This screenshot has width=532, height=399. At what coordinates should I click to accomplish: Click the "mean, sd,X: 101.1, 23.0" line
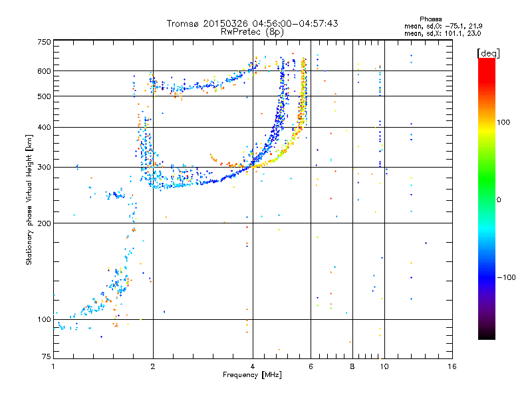pyautogui.click(x=442, y=33)
